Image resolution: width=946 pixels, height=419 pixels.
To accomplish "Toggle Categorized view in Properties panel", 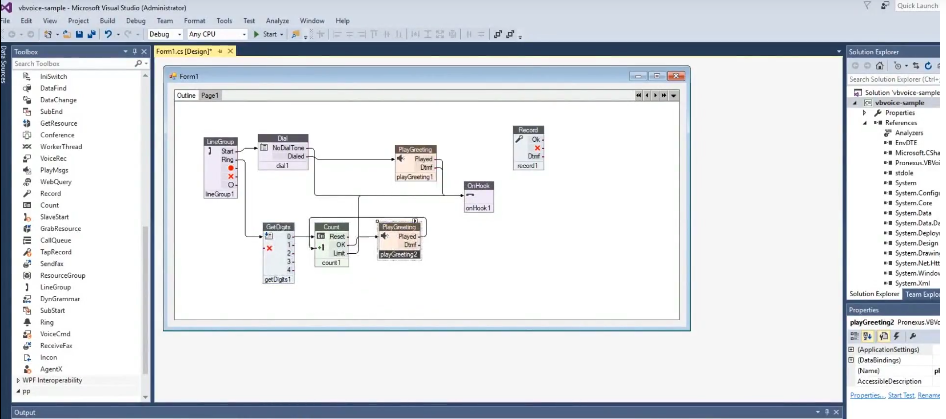I will pos(855,336).
